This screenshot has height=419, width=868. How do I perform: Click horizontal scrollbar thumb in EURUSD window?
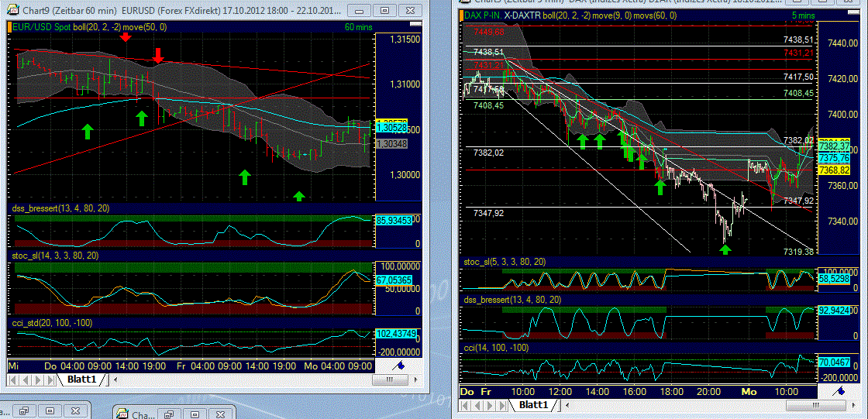pyautogui.click(x=390, y=380)
